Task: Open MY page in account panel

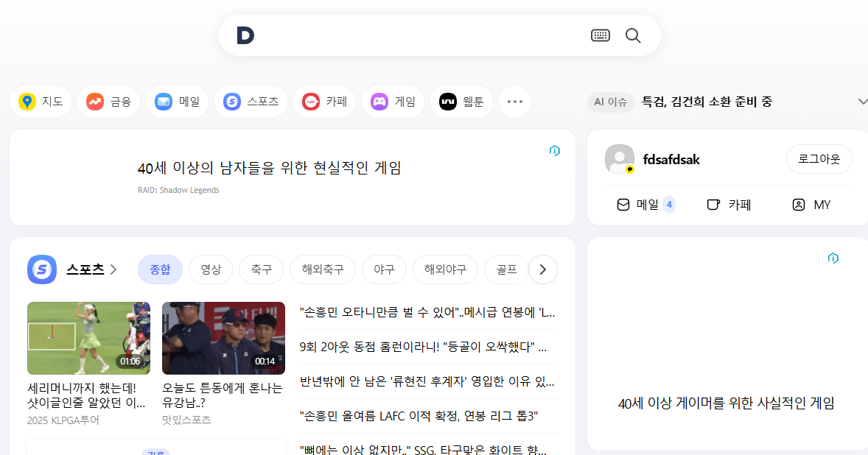Action: (x=811, y=205)
